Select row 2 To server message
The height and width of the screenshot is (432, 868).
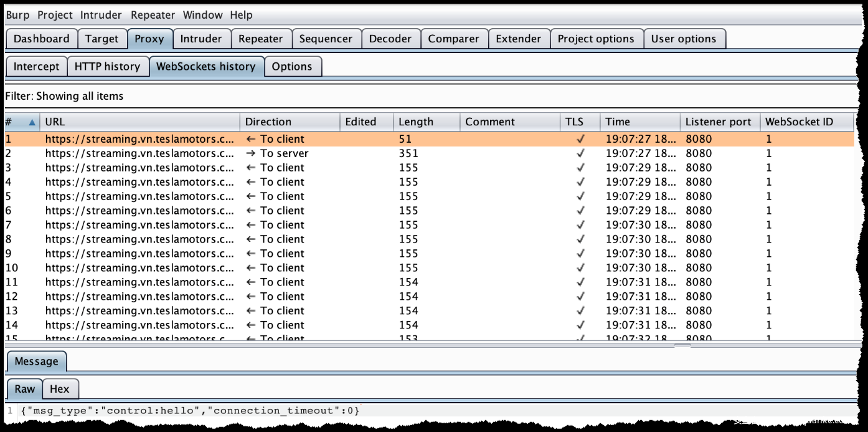click(284, 153)
